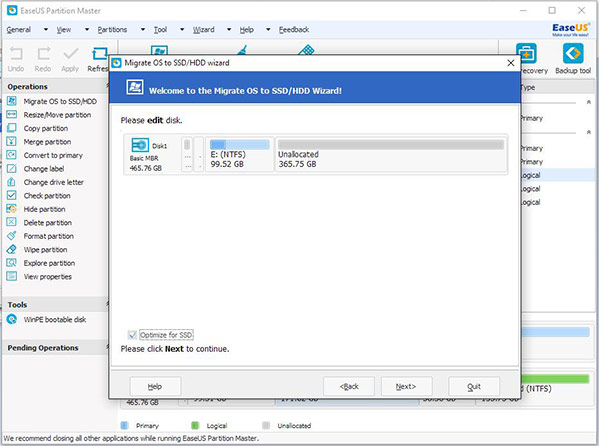Click the EaseUS logo in the header
This screenshot has width=599, height=446.
coord(571,29)
